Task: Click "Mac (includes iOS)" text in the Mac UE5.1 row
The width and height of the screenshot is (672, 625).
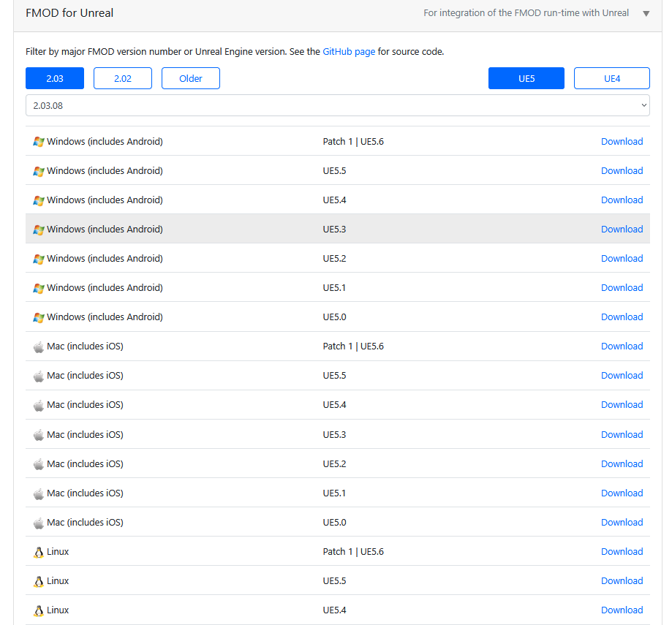Action: [x=86, y=493]
